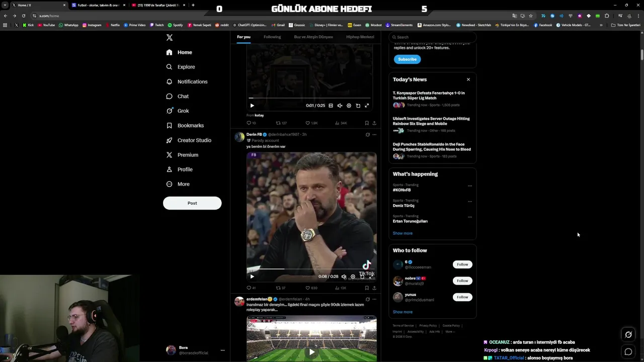Open Chat in the sidebar
This screenshot has width=644, height=362.
[178, 96]
